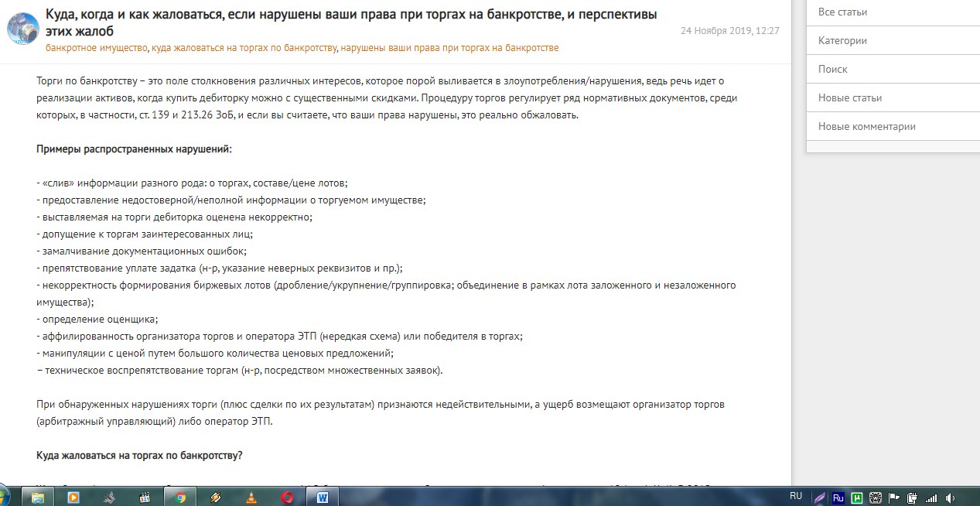
Task: Open the network signal tray icon
Action: click(931, 498)
